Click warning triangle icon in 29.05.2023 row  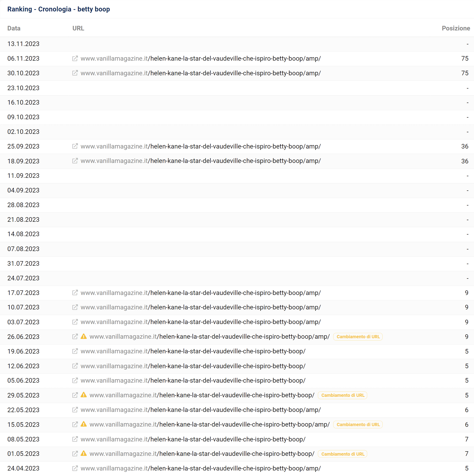[84, 395]
